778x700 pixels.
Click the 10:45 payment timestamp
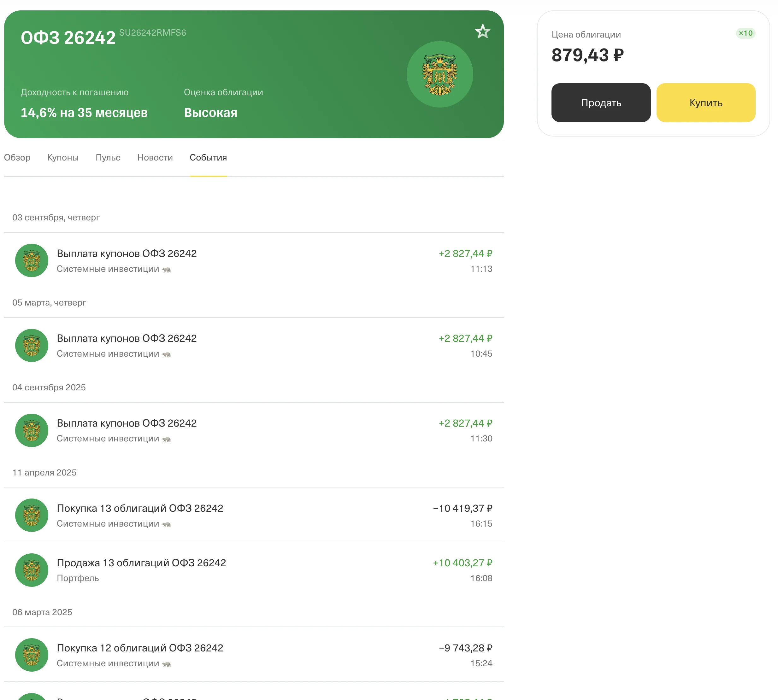click(481, 354)
